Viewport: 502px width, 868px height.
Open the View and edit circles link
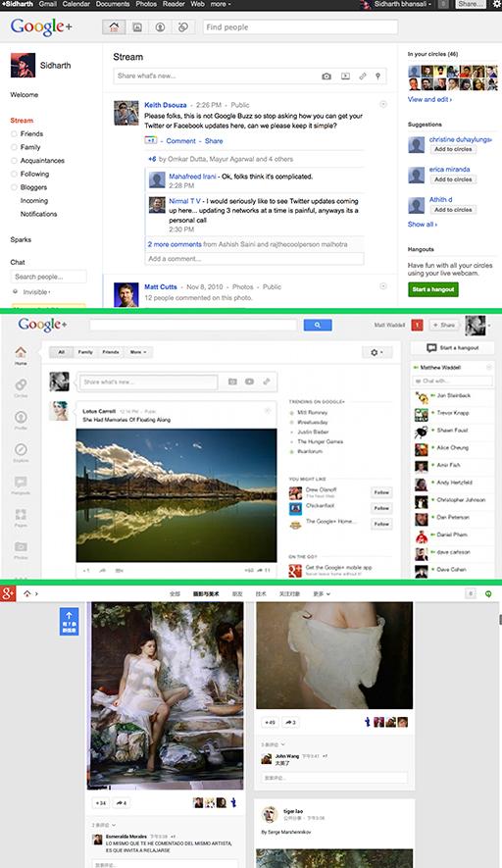pos(429,100)
